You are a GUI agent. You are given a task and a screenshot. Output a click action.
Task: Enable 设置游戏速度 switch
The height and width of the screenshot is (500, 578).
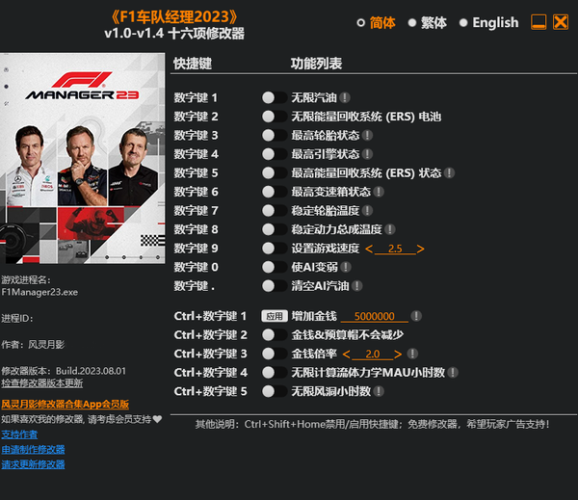[274, 248]
